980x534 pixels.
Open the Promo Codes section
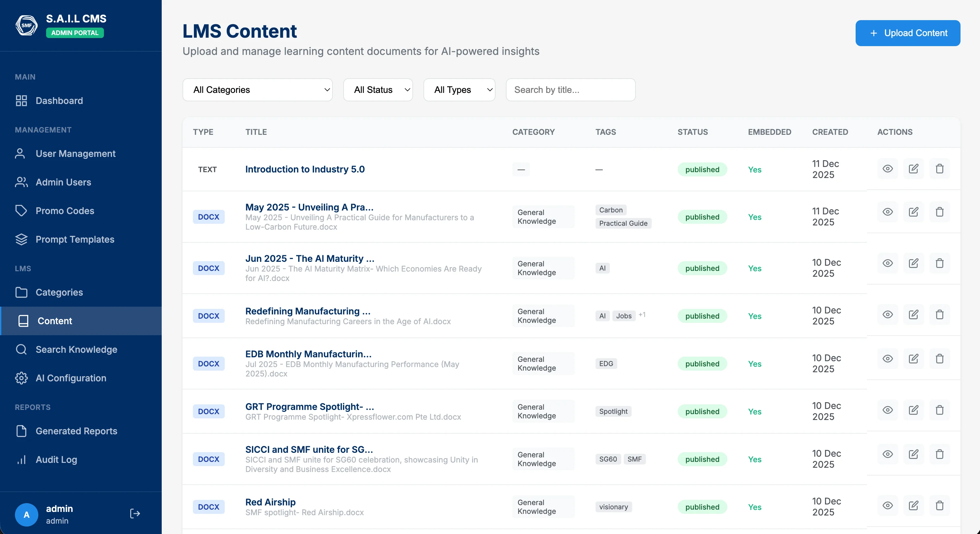(65, 210)
